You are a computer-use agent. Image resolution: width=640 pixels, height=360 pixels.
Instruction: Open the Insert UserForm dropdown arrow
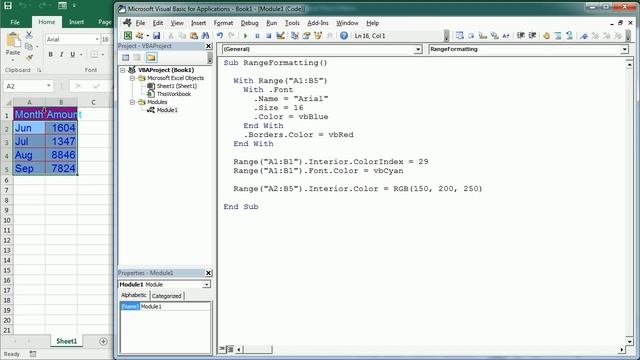147,36
